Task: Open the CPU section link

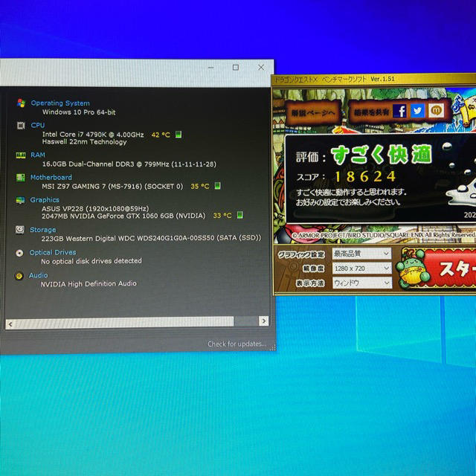Action: [38, 126]
